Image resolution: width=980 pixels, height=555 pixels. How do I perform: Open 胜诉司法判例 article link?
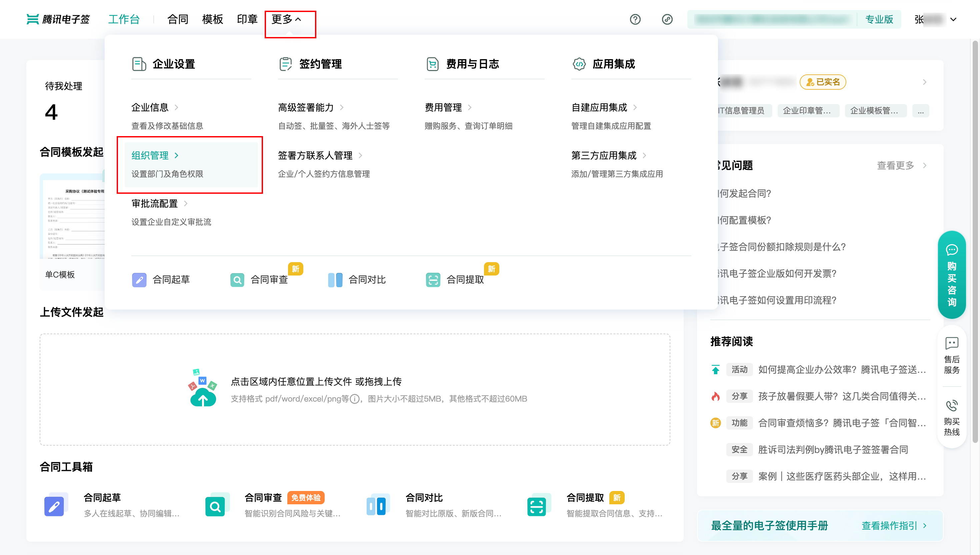(x=833, y=450)
